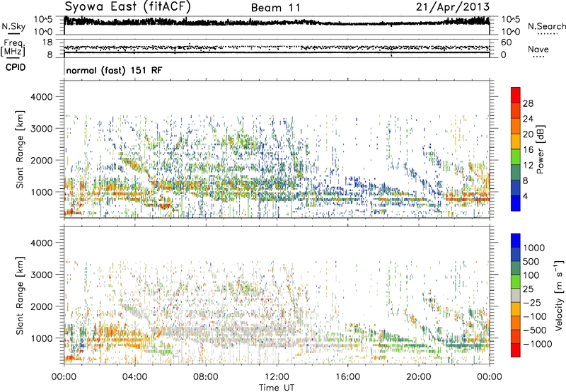Select the 'Velocity [m s⁻¹]' colorbar label
The image size is (566, 392).
point(558,295)
